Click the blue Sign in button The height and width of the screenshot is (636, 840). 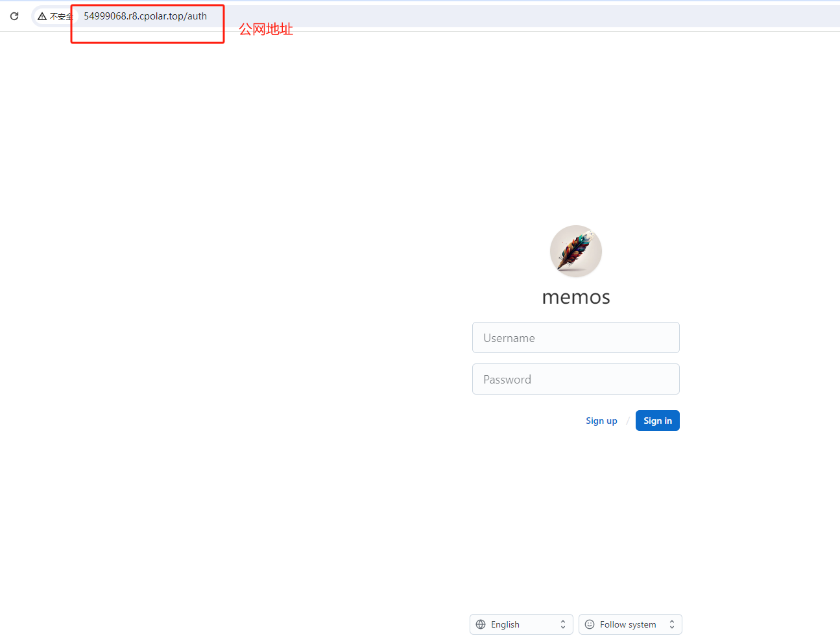click(x=658, y=421)
